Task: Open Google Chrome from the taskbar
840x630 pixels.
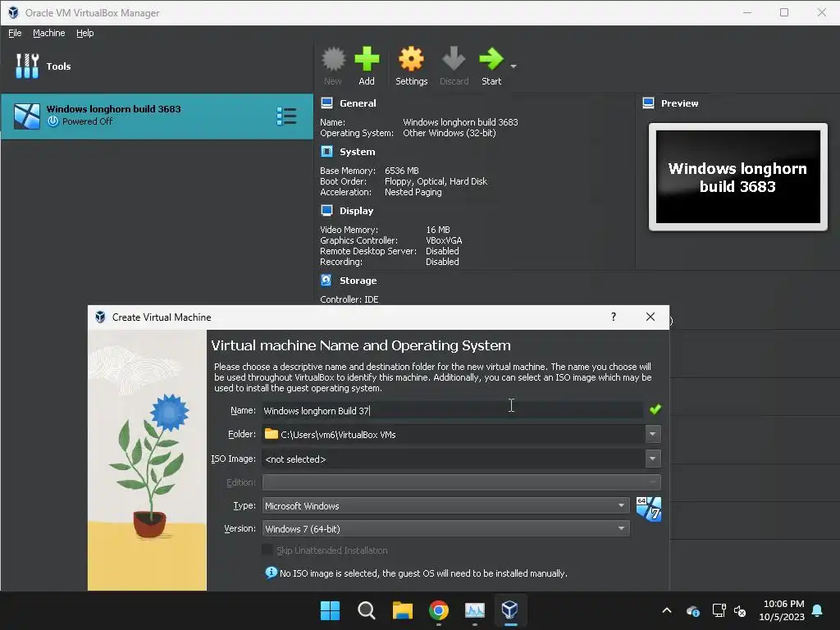Action: tap(439, 610)
